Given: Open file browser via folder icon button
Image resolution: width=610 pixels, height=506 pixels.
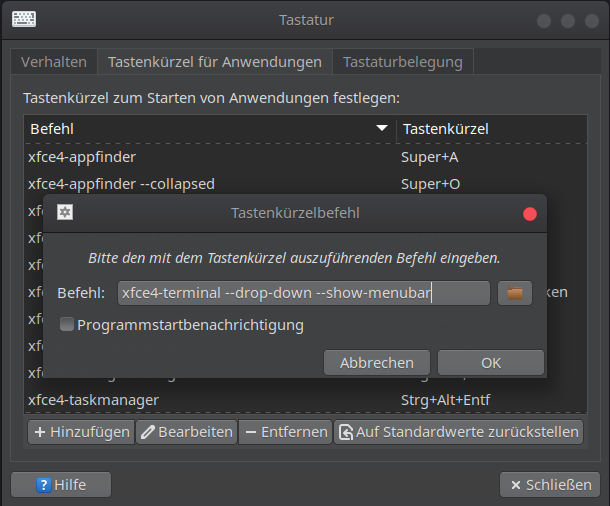Looking at the screenshot, I should coord(515,293).
